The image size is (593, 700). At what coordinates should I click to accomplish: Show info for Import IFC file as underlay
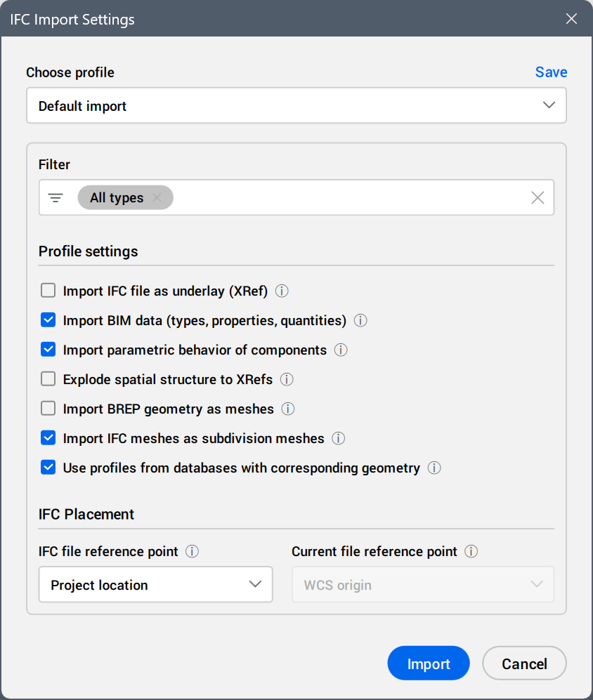[282, 291]
